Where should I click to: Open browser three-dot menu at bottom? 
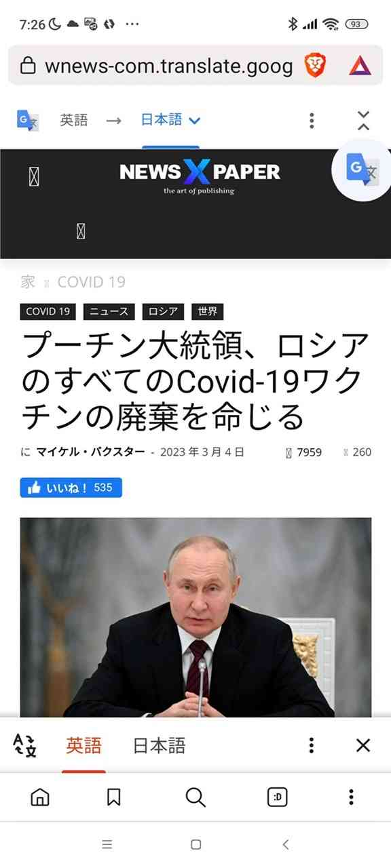click(351, 797)
